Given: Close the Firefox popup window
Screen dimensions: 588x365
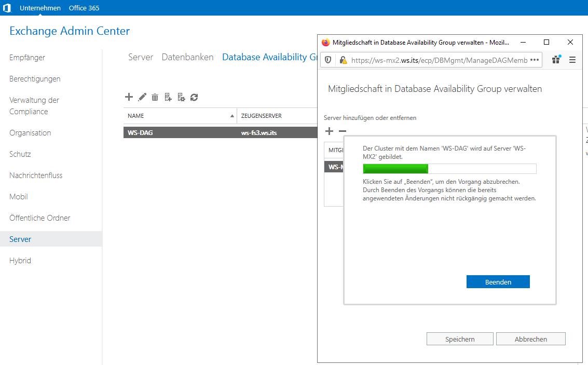Looking at the screenshot, I should click(x=570, y=43).
